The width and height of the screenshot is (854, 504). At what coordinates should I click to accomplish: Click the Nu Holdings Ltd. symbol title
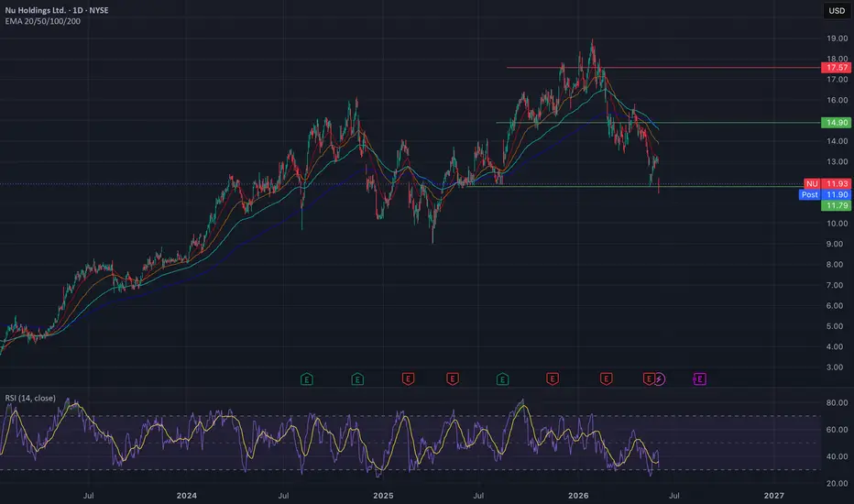tap(35, 10)
